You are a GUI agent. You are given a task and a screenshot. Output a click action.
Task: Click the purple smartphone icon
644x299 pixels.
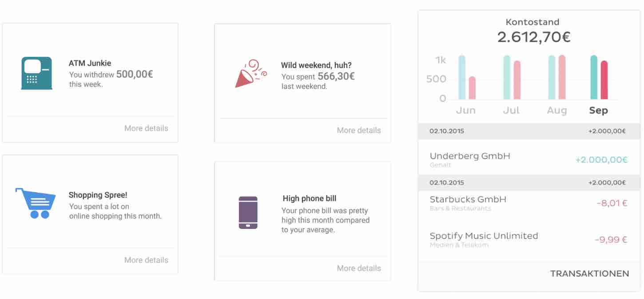(248, 212)
